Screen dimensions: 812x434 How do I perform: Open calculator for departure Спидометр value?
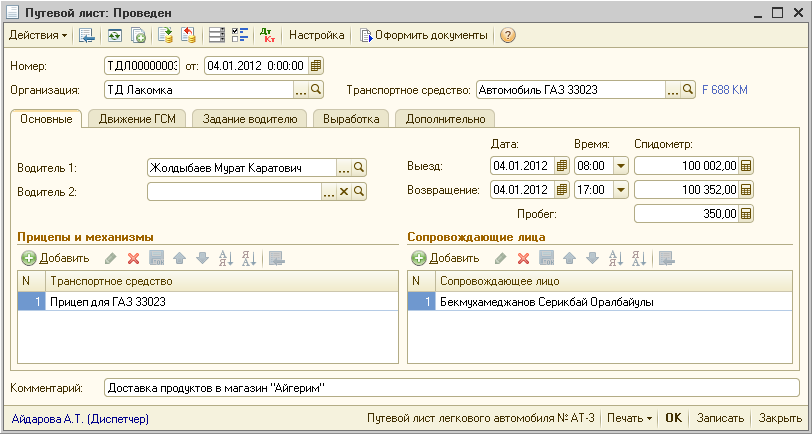[x=746, y=165]
